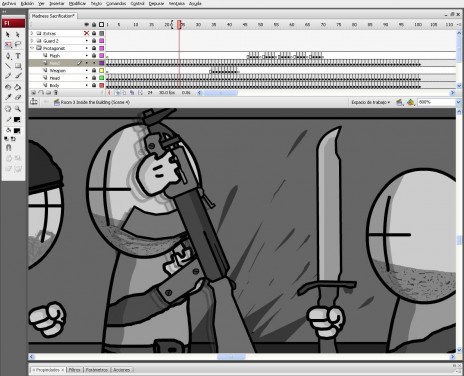Toggle the lock-all-layers padlock header
Image resolution: width=464 pixels, height=376 pixels.
[x=94, y=24]
